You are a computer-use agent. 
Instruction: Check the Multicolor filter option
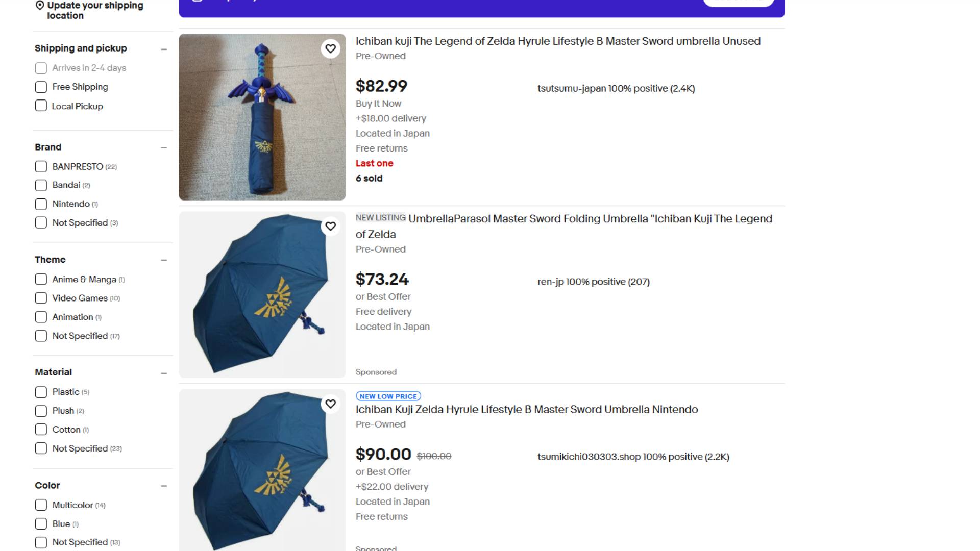[x=41, y=505]
